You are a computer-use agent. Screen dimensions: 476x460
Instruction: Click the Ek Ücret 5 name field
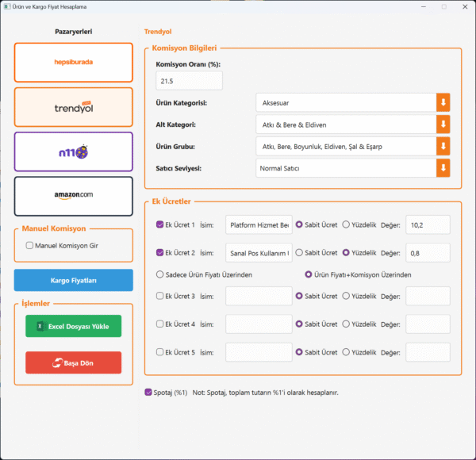[259, 352]
